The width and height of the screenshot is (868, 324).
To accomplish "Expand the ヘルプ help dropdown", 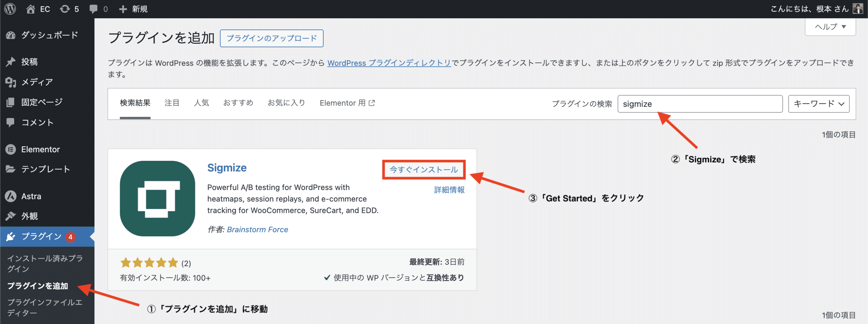I will coord(830,26).
